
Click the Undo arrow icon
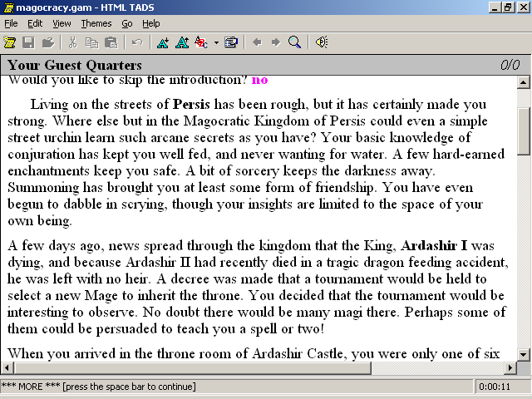(137, 42)
